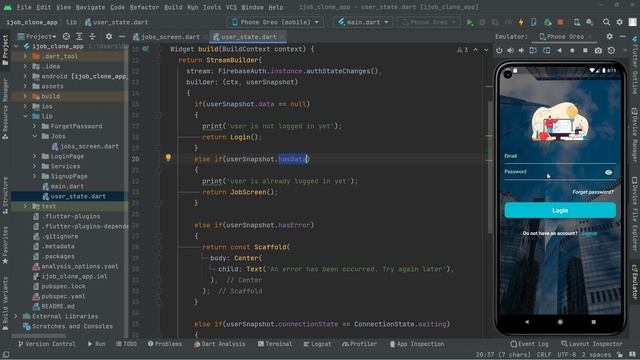Viewport: 640px width, 360px height.
Task: Open main.dart run configuration dropdown
Action: [363, 22]
